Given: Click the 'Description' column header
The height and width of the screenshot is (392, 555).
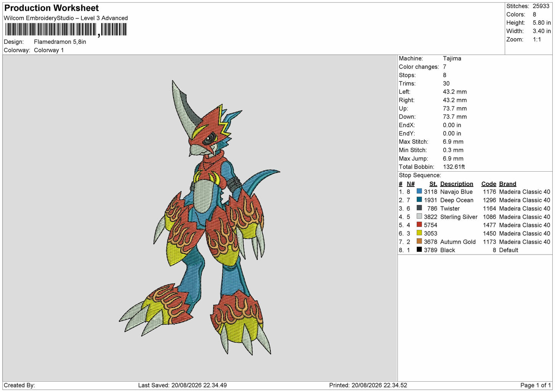Looking at the screenshot, I should [x=457, y=184].
